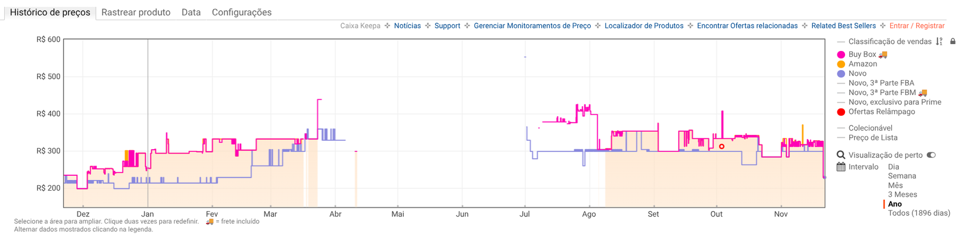This screenshot has width=980, height=240.
Task: Click the red Ofertas Relâmpago marker in October
Action: (x=721, y=146)
